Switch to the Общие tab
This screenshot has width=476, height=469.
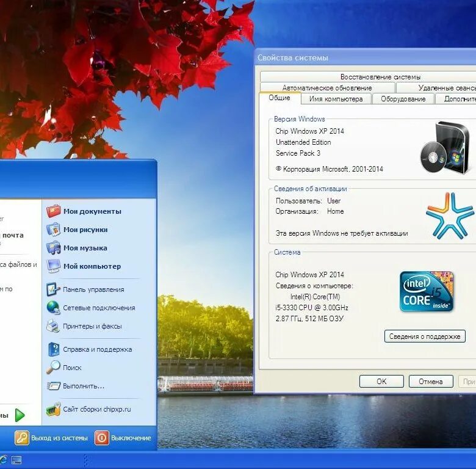pos(279,98)
